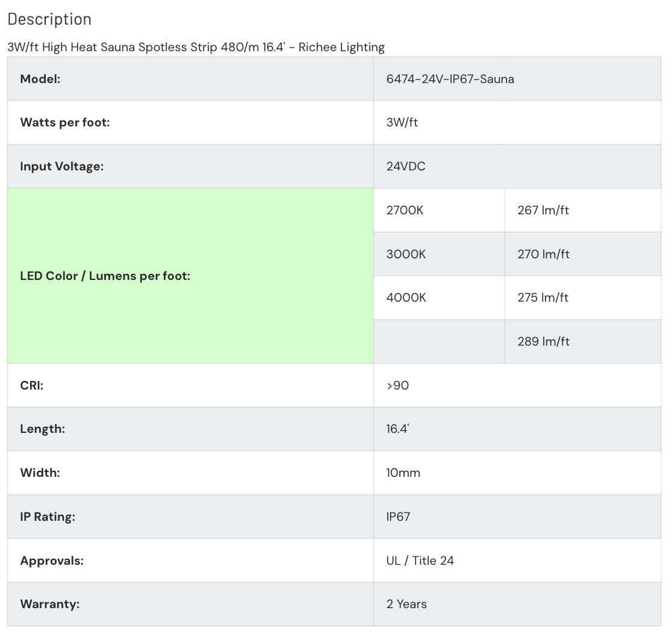Click the green LED Color / Lumens cell

(190, 276)
